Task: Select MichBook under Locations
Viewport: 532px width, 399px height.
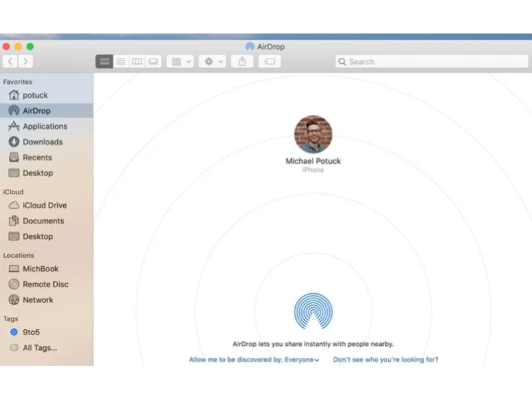Action: coord(47,269)
